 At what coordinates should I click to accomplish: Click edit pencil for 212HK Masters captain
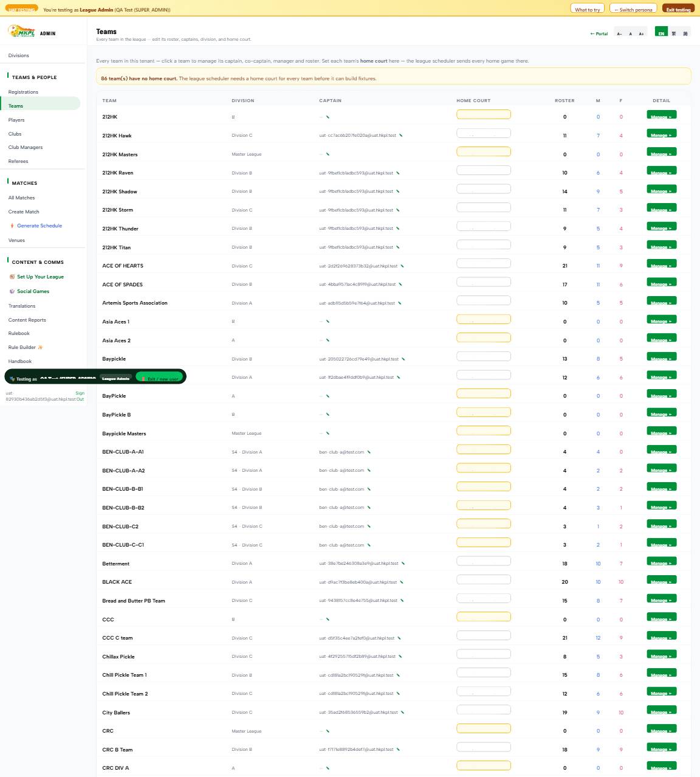pos(328,154)
